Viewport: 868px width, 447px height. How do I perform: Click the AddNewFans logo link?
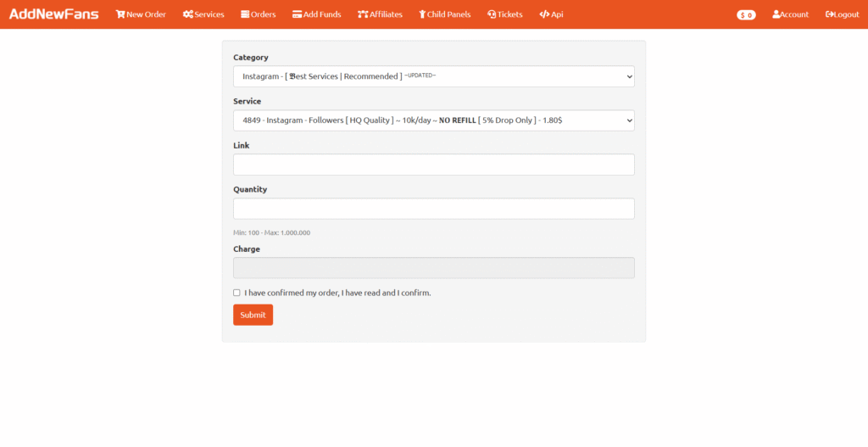(x=53, y=14)
